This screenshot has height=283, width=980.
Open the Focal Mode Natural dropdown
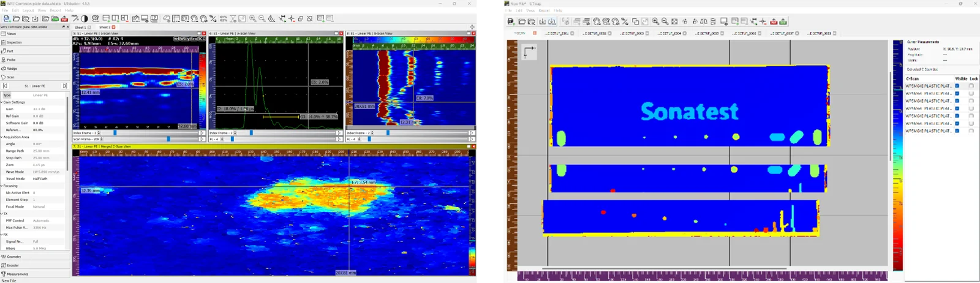pyautogui.click(x=48, y=207)
